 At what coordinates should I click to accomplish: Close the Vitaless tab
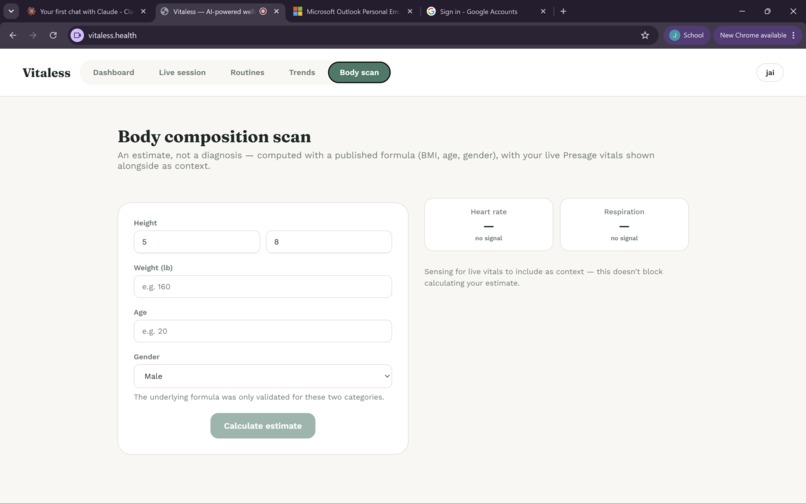[277, 11]
